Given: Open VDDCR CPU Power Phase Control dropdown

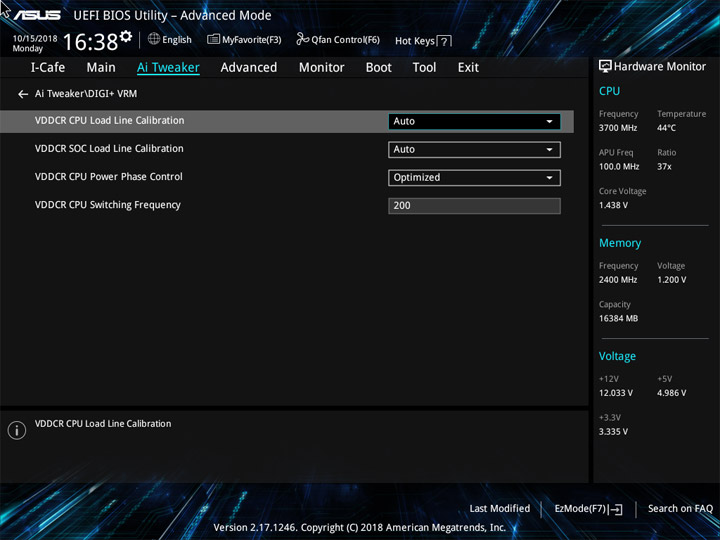Looking at the screenshot, I should coord(474,178).
